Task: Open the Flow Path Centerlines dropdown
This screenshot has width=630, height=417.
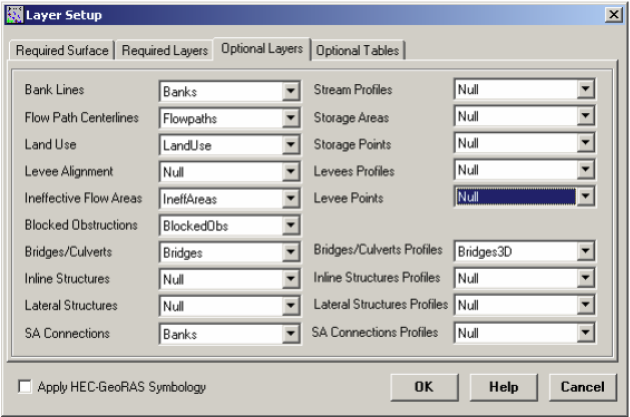Action: tap(290, 119)
